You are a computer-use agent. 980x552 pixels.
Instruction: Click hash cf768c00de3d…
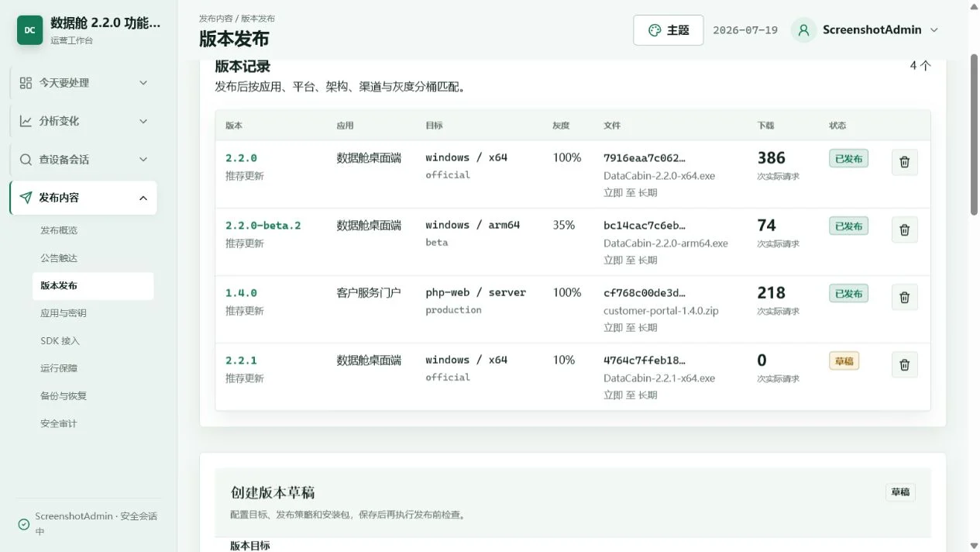(645, 293)
